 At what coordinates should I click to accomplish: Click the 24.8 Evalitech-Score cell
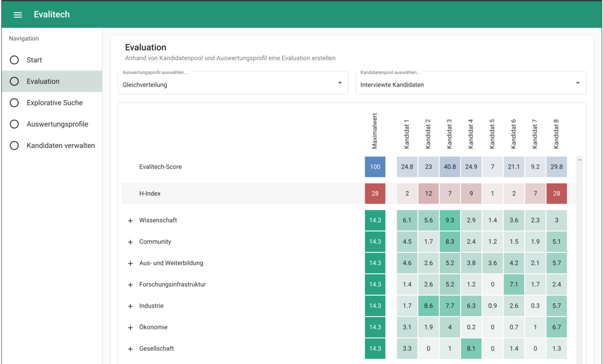pos(407,167)
